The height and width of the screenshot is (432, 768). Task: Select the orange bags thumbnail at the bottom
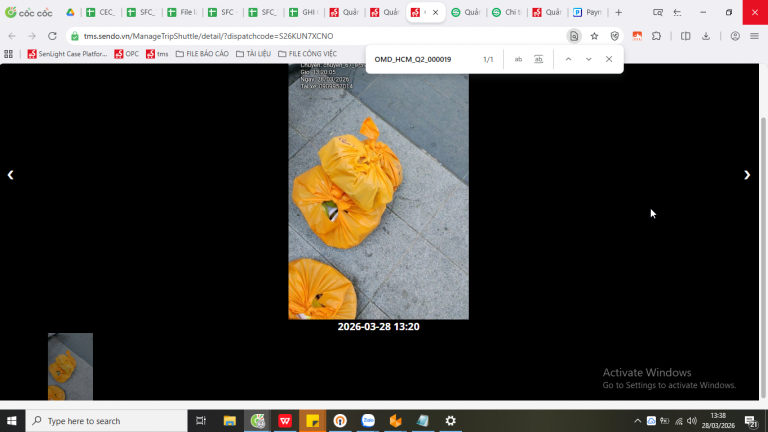click(x=70, y=366)
